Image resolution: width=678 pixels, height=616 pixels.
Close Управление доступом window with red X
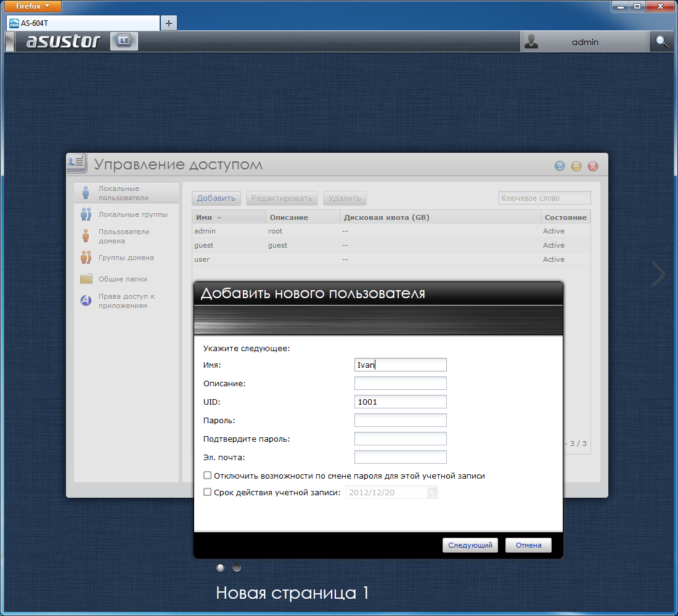point(593,166)
